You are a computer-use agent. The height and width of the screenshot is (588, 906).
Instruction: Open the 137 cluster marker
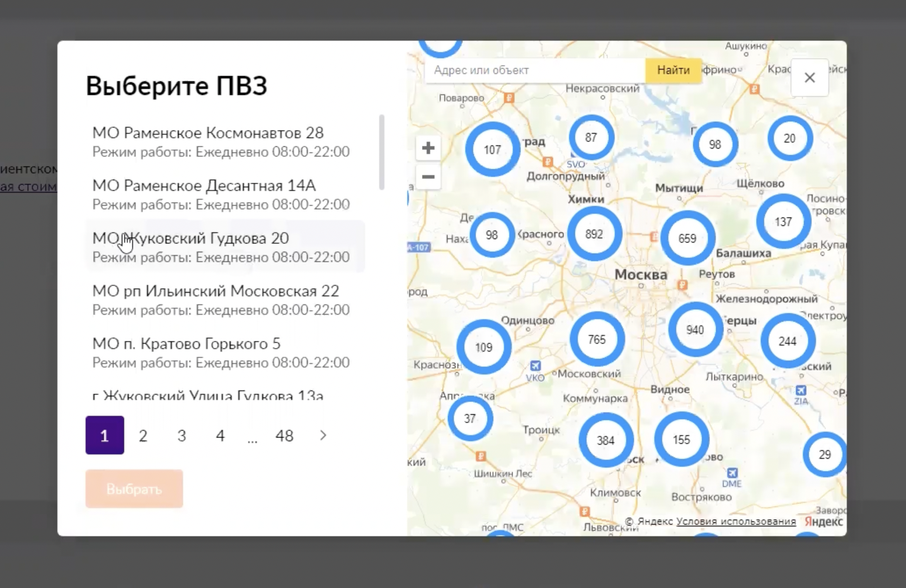[x=783, y=221]
